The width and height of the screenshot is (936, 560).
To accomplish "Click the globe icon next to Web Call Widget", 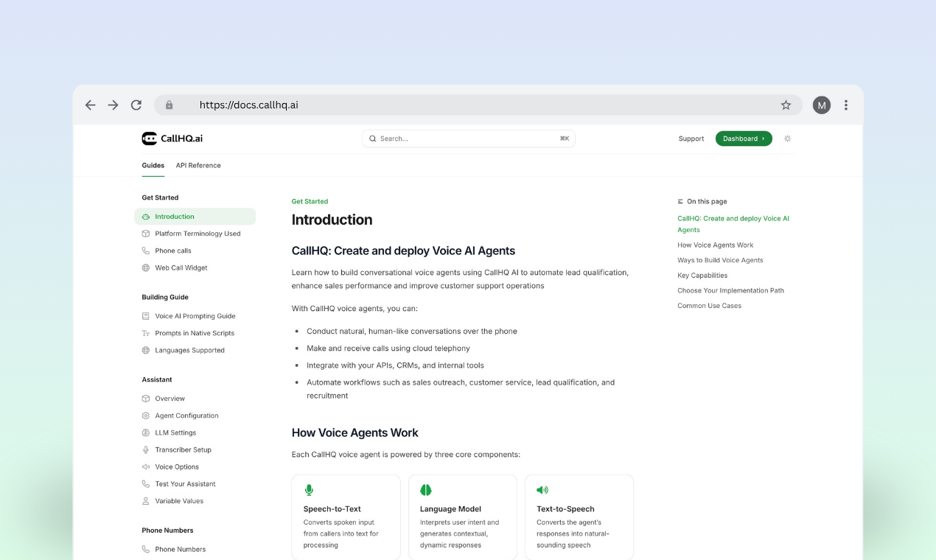I will (146, 268).
